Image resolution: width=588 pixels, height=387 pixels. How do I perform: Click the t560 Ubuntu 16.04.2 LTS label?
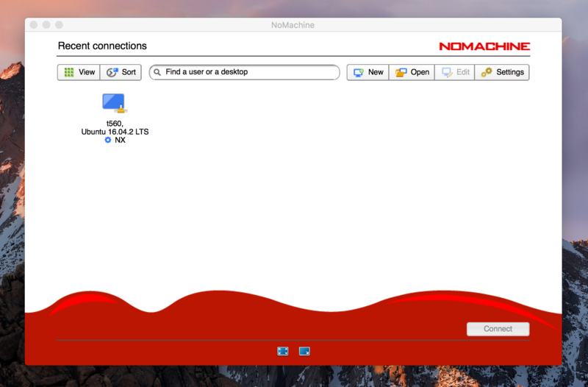[115, 127]
